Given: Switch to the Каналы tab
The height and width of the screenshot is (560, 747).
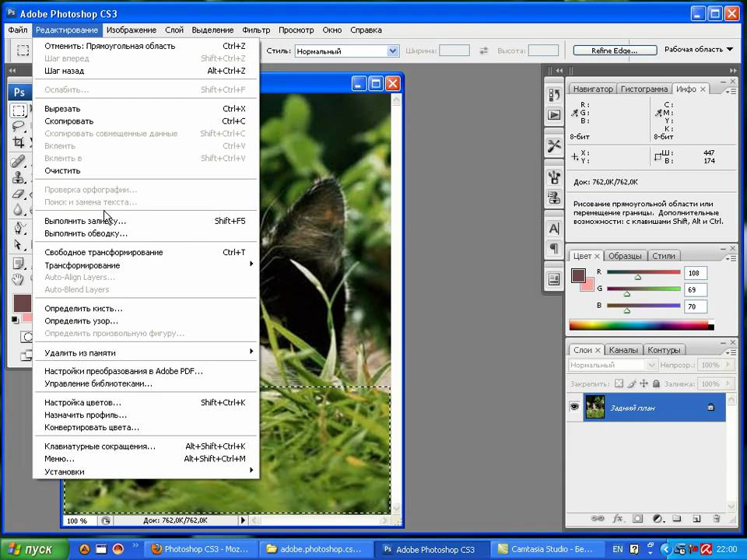Looking at the screenshot, I should pyautogui.click(x=623, y=350).
